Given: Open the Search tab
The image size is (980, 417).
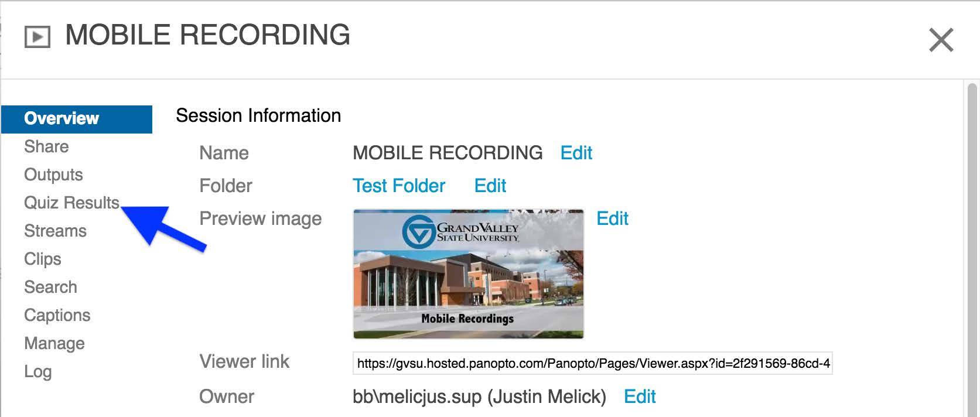Looking at the screenshot, I should 50,287.
